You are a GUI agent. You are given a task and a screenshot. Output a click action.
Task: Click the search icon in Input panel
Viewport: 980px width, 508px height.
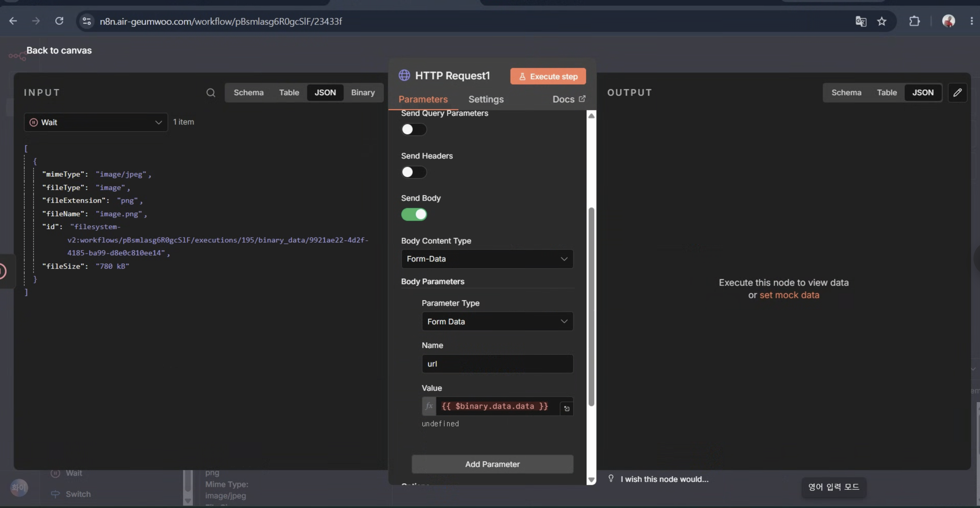coord(210,92)
